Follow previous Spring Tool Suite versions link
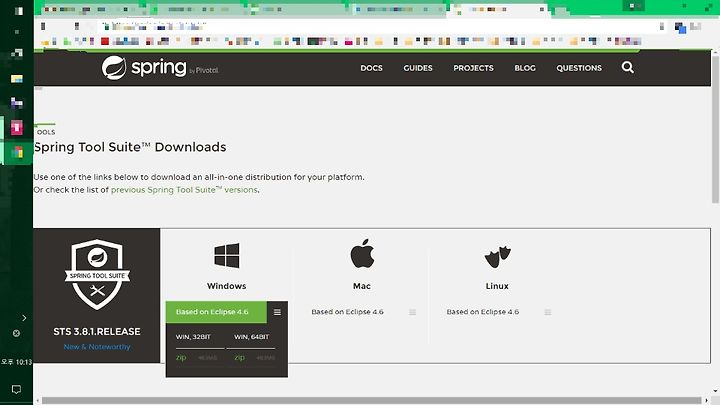The width and height of the screenshot is (720, 405). tap(184, 190)
